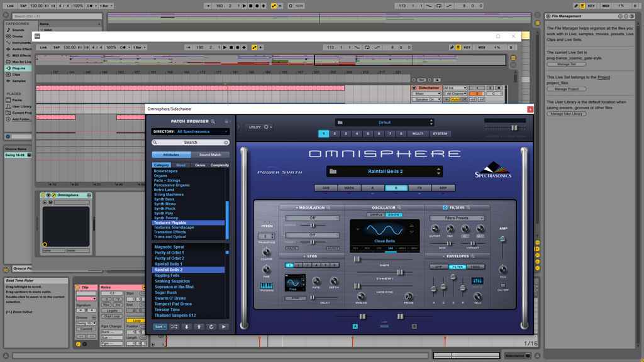Click the LFO waveform display
Image resolution: width=644 pixels, height=362 pixels.
click(295, 283)
